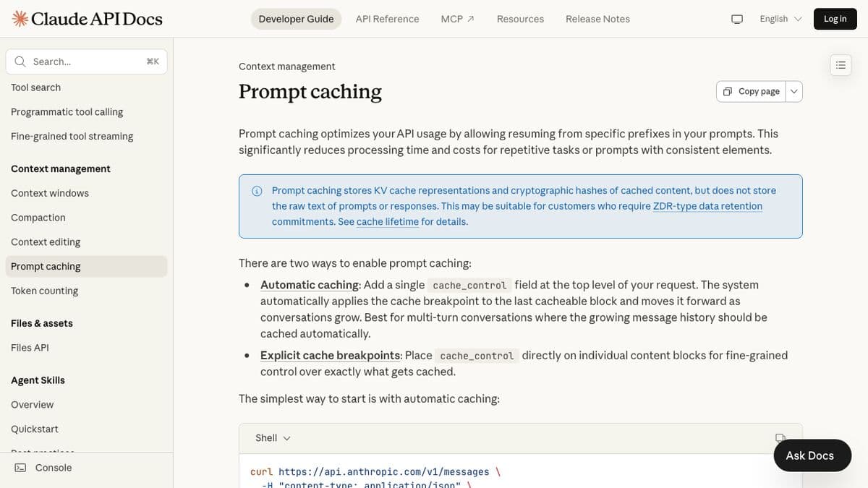
Task: Expand the chevron next to Copy page
Action: click(x=793, y=91)
